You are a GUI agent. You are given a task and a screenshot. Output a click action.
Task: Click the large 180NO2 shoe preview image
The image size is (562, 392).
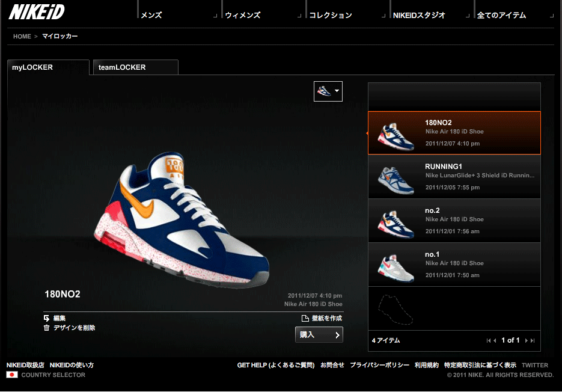[x=182, y=219]
